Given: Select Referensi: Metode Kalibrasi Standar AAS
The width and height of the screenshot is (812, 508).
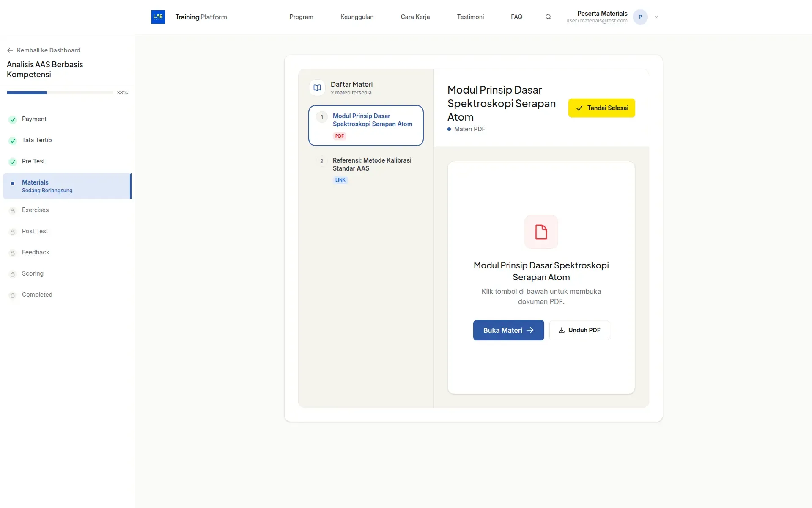Looking at the screenshot, I should (366, 169).
